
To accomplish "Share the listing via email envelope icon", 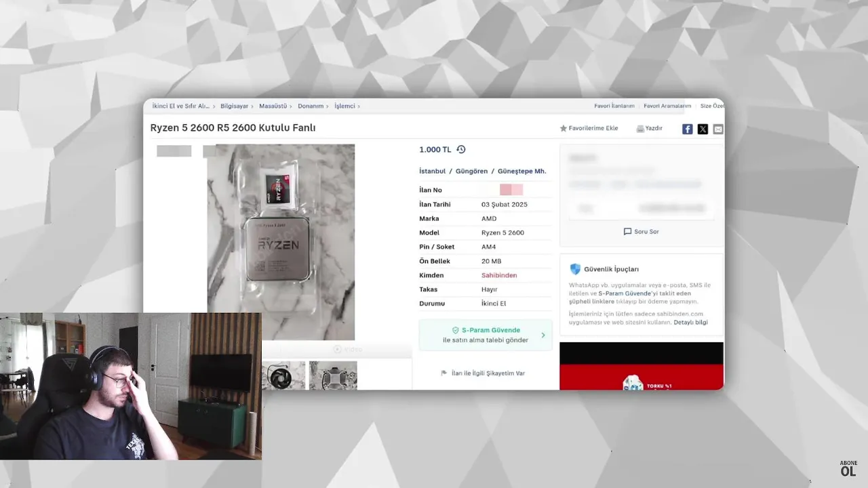I will point(718,129).
